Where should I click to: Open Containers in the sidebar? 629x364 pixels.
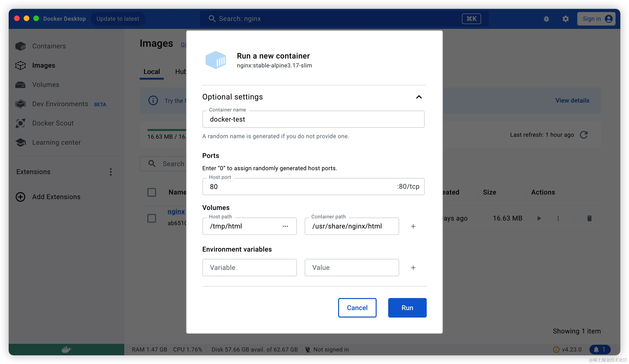(49, 46)
